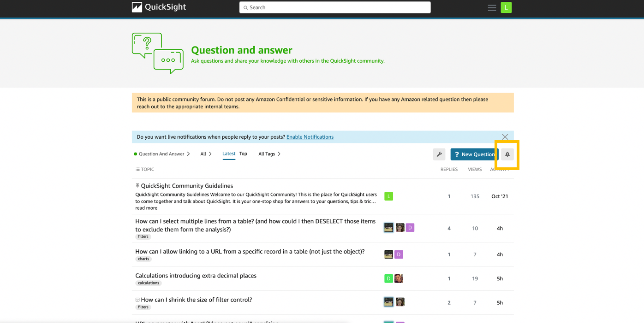Open the green L user avatar menu
Image resolution: width=644 pixels, height=331 pixels.
(506, 7)
